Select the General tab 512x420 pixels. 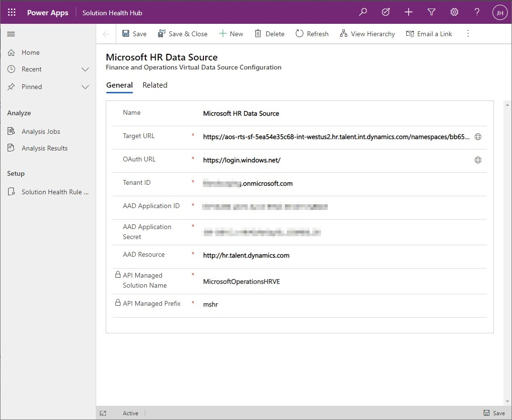tap(119, 85)
